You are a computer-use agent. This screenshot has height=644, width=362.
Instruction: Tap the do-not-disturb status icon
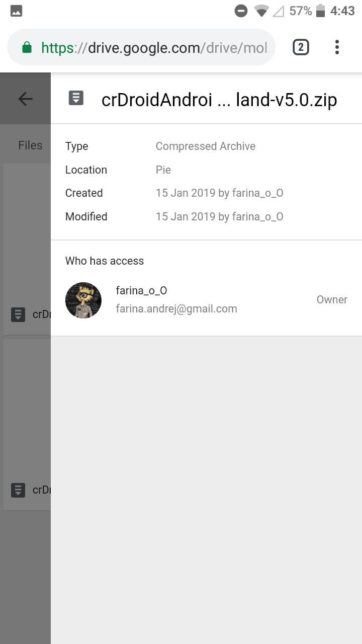coord(241,11)
